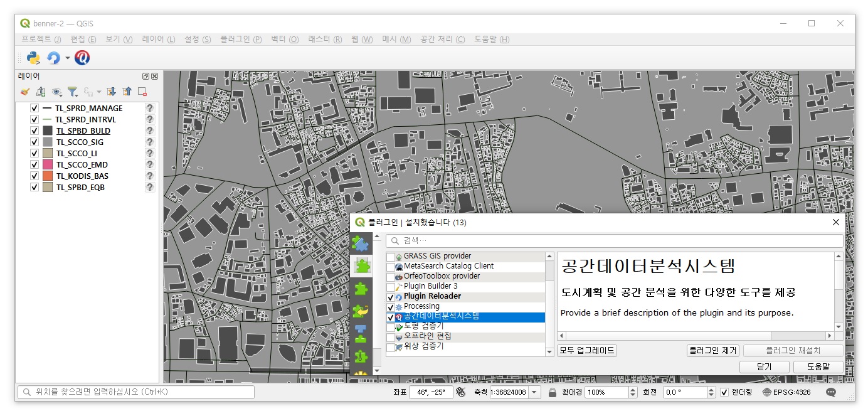Click EPSG:4326 projection indicator
Screen dimensions: 868x416
coord(787,392)
